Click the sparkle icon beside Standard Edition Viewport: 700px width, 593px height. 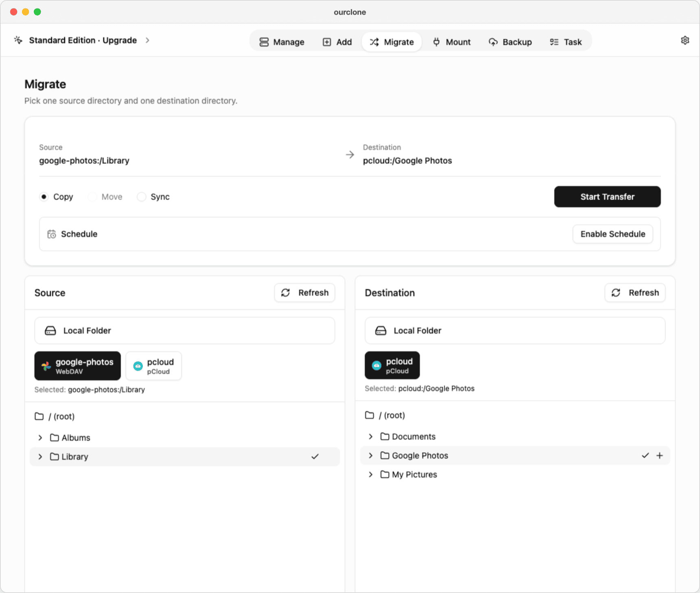click(18, 40)
